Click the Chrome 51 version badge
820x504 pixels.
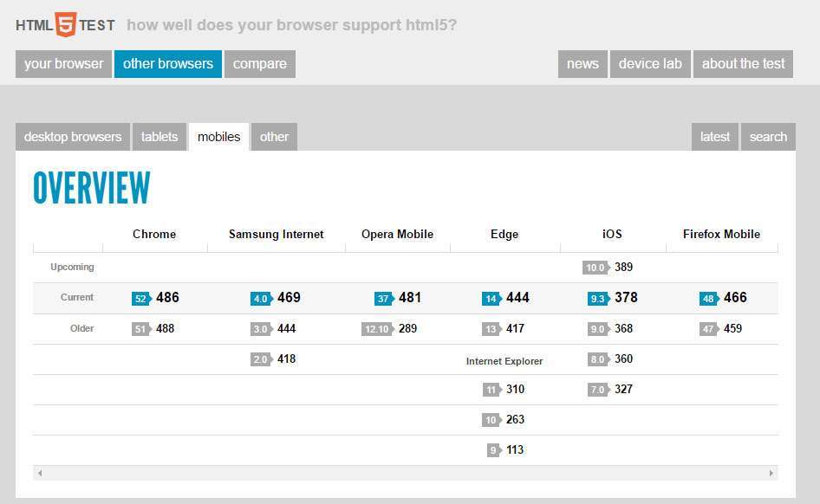pos(141,329)
